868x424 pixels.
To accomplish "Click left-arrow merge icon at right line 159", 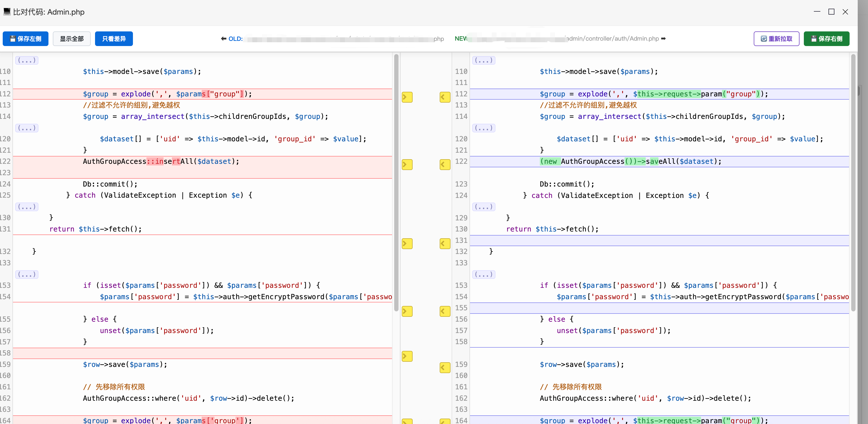I will pyautogui.click(x=445, y=367).
